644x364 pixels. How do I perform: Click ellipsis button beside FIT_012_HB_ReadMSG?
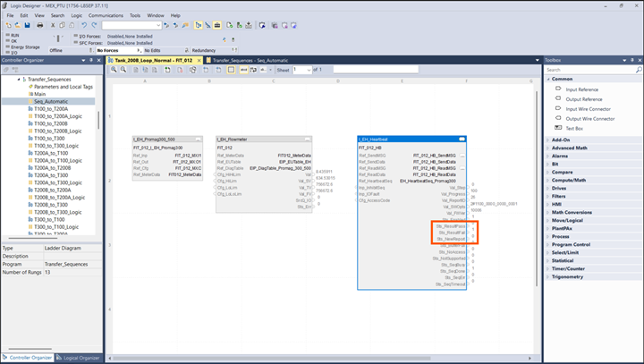tap(462, 168)
